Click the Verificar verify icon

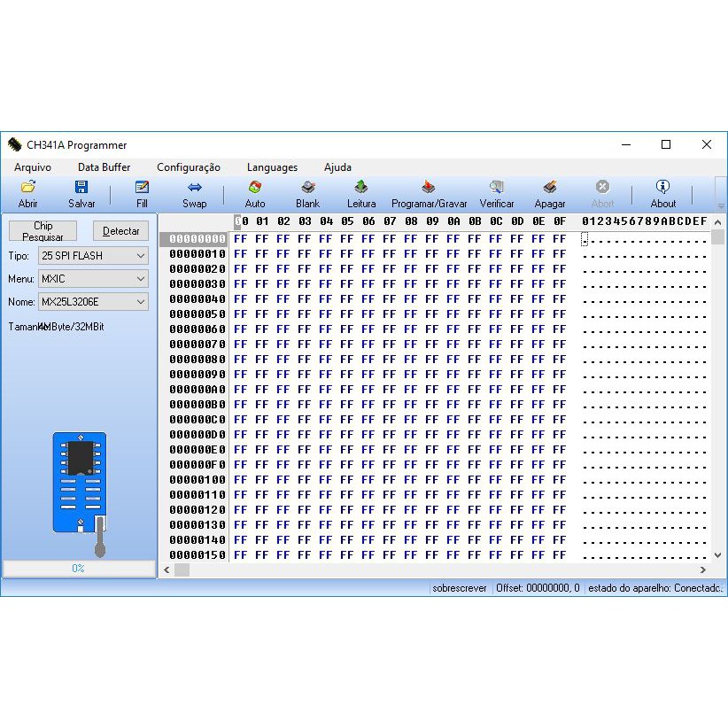tap(497, 188)
